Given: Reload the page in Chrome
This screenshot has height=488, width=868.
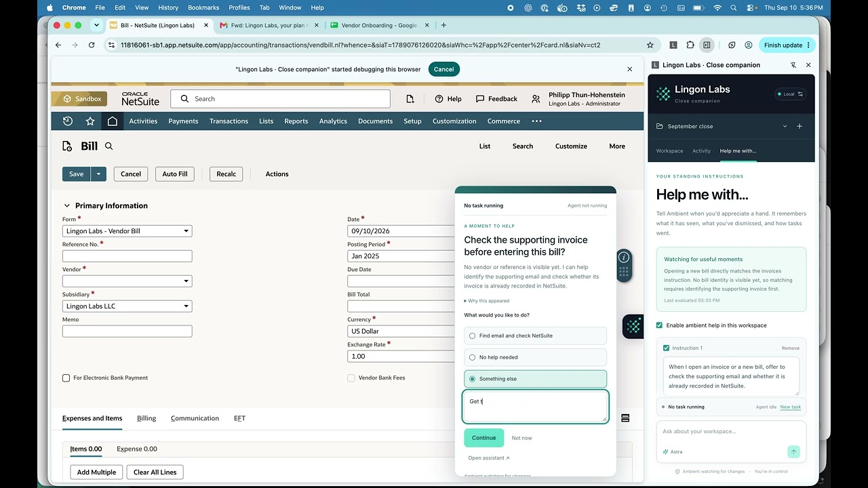Looking at the screenshot, I should [92, 45].
